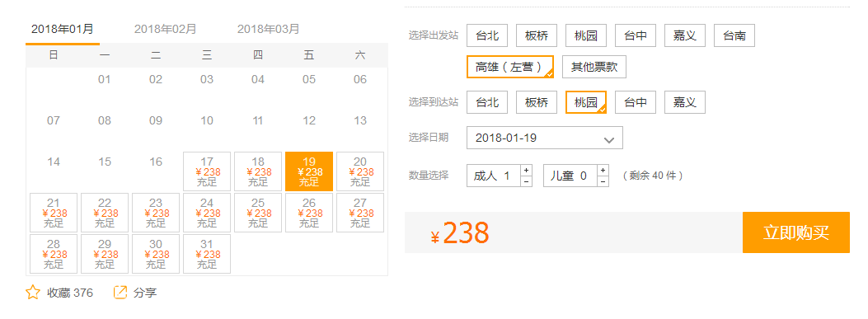Pick January 24 on calendar
Screen dimensions: 868x319
tap(207, 213)
